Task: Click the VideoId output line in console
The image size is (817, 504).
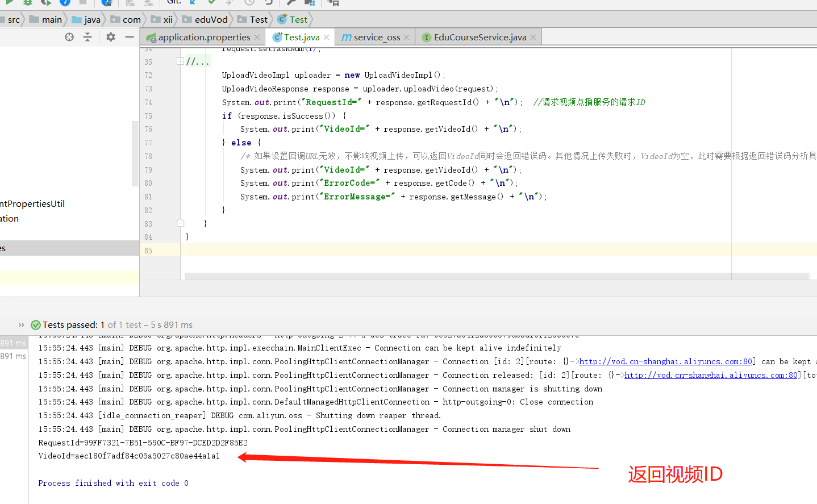Action: [x=129, y=456]
